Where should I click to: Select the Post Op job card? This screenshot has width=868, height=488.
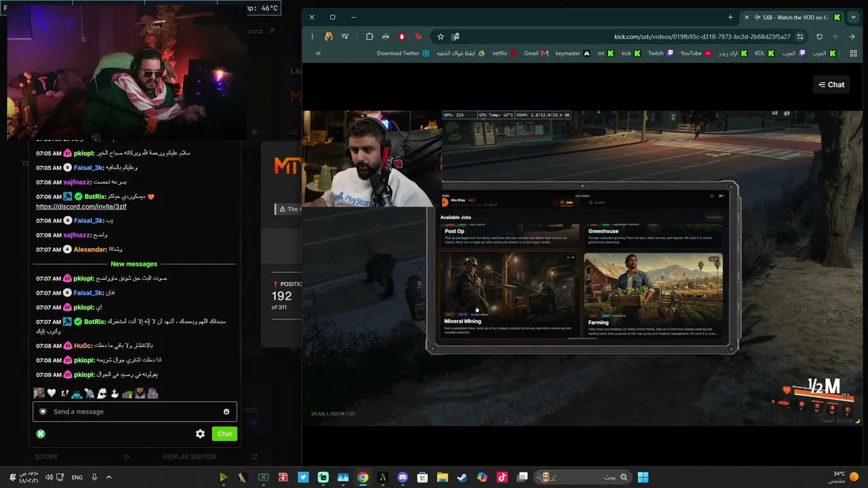(509, 236)
